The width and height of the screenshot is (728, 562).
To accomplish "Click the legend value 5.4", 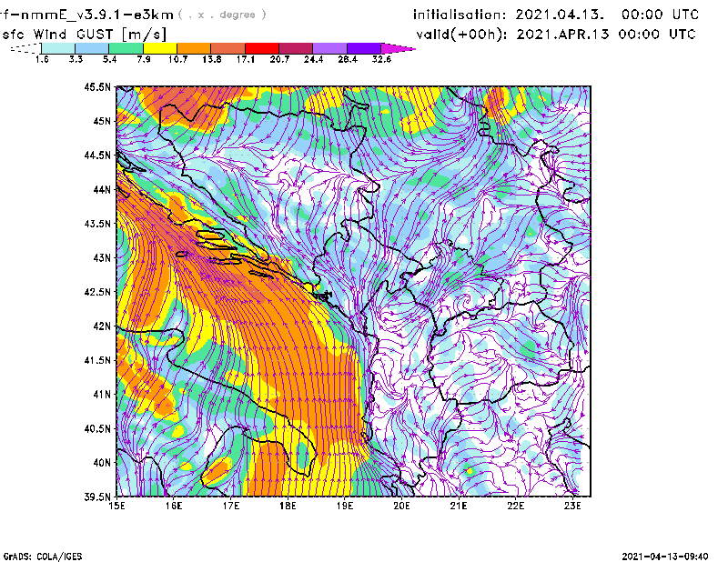I will (109, 59).
